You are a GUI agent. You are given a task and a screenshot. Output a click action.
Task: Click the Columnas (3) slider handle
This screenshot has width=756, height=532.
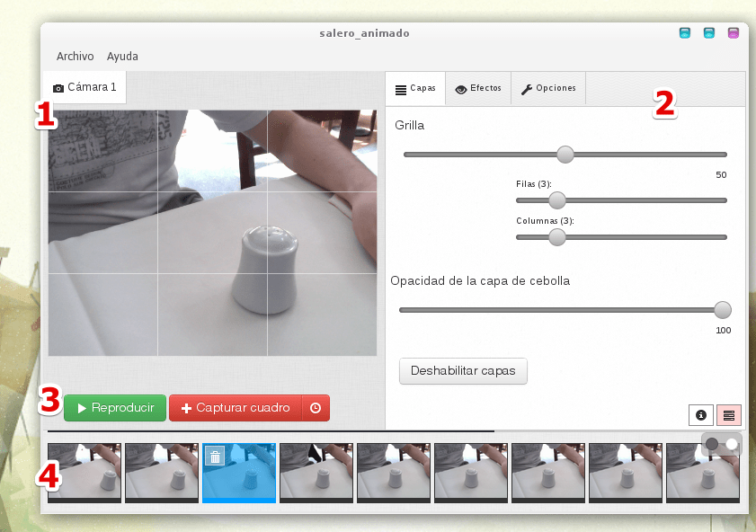pyautogui.click(x=556, y=237)
